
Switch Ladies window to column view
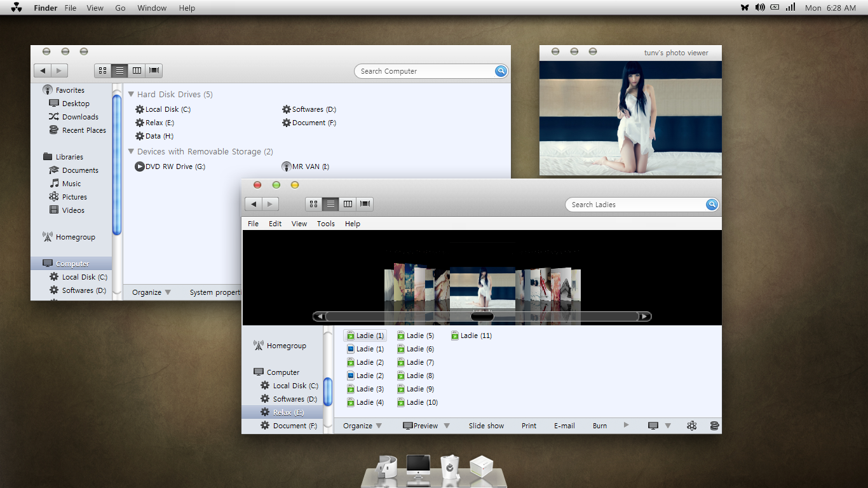pyautogui.click(x=348, y=204)
